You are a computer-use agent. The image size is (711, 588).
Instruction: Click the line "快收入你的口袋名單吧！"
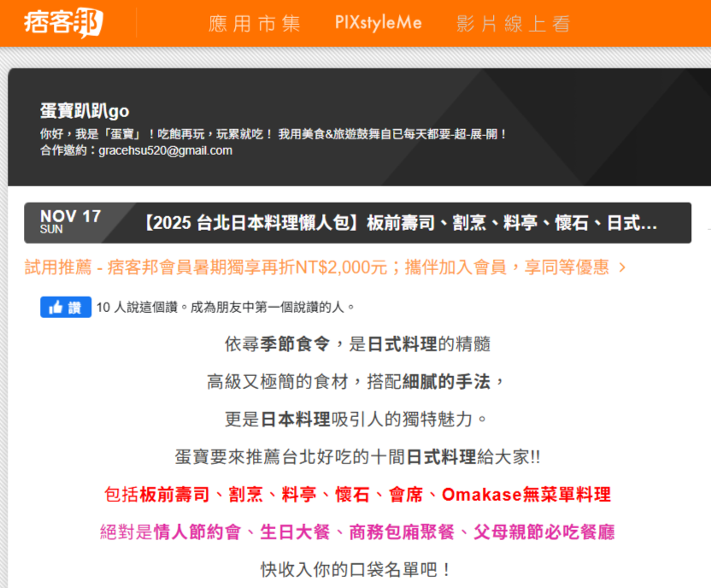356,570
